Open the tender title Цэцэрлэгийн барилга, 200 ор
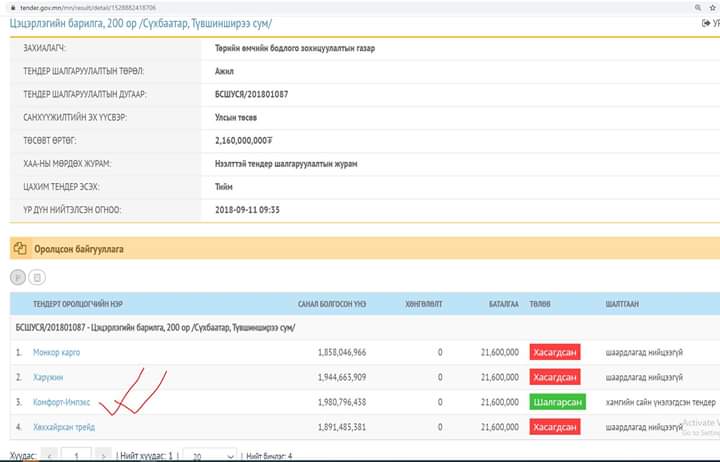This screenshot has width=720, height=462. click(x=141, y=23)
